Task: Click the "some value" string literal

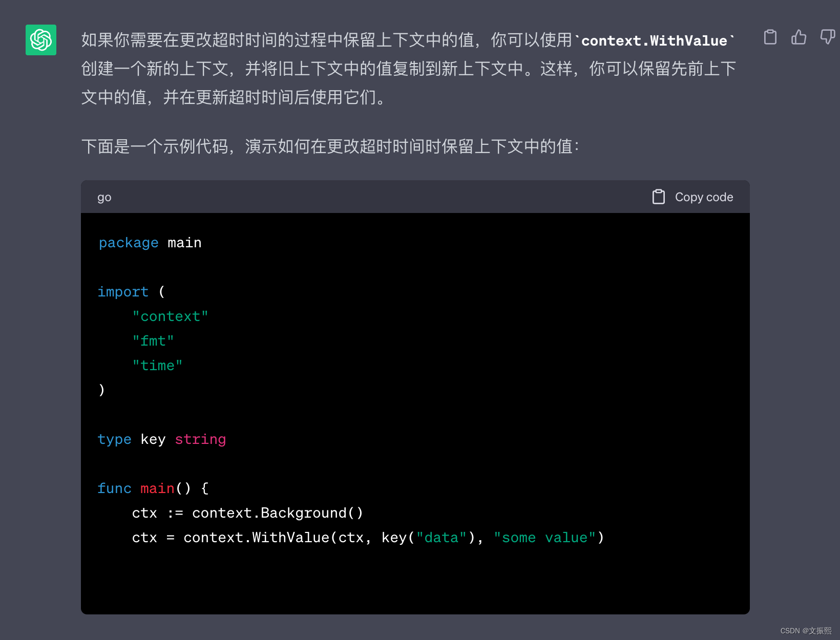Action: [545, 538]
